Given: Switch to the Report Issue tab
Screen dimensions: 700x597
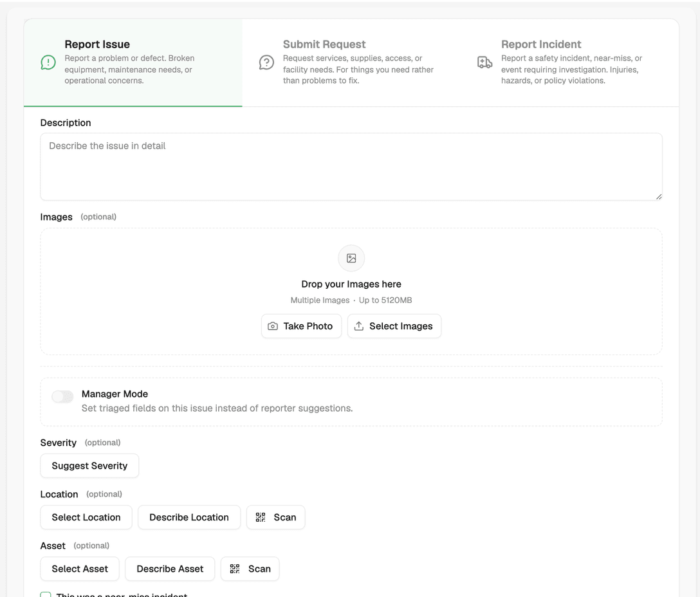Looking at the screenshot, I should tap(133, 62).
